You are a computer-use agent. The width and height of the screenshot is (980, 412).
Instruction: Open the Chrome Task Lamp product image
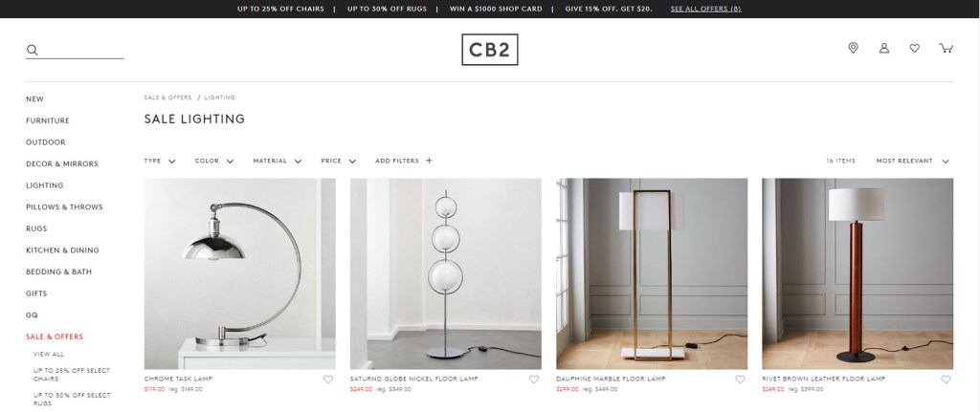click(239, 273)
